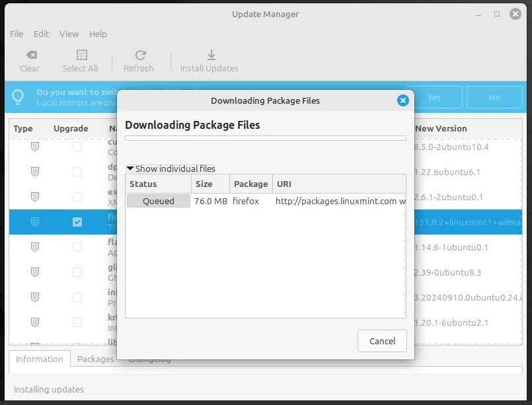Click the shield icon in the first package row
532x405 pixels.
(x=34, y=147)
